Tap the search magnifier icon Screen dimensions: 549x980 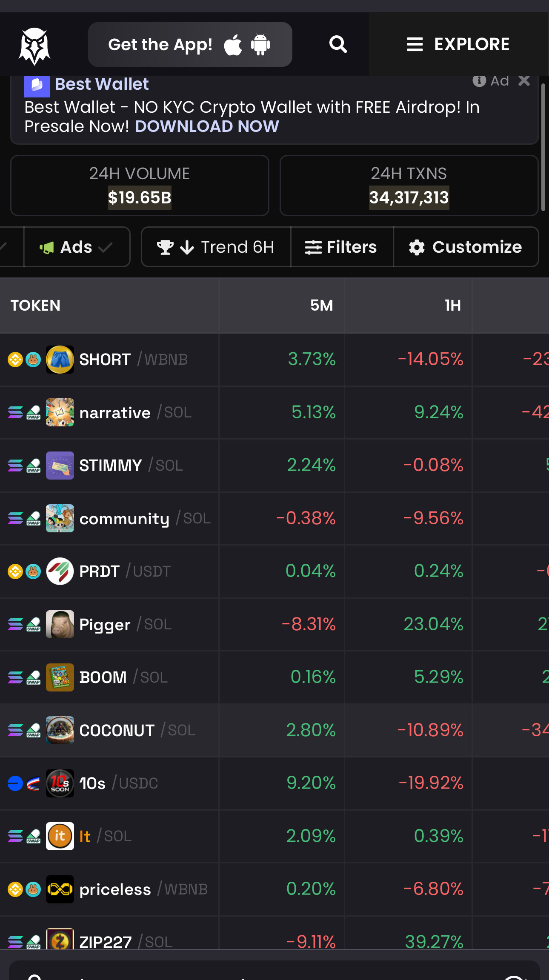click(338, 44)
